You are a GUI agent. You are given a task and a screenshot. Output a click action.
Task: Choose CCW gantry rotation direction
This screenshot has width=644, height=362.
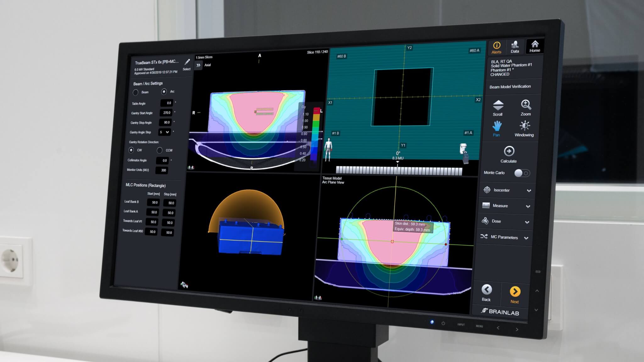coord(160,150)
